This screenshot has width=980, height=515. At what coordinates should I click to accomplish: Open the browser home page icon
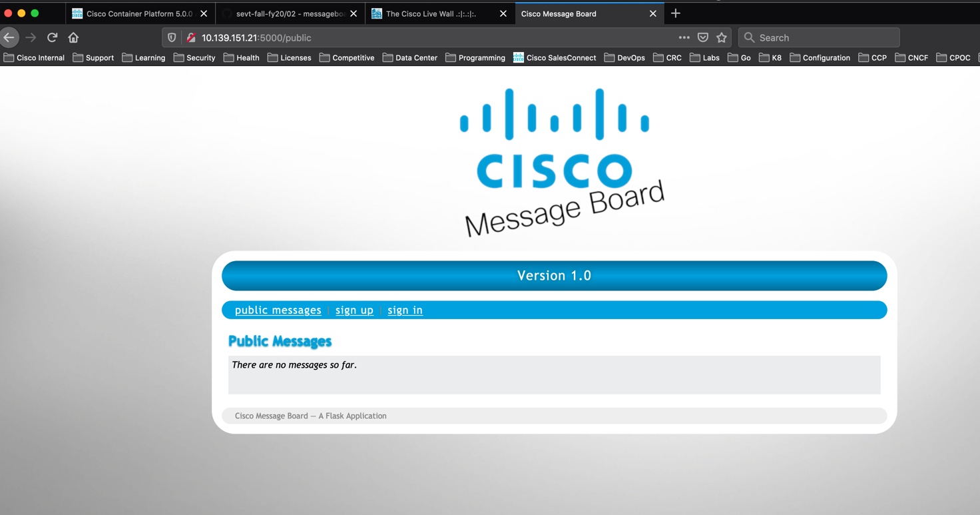[x=73, y=38]
